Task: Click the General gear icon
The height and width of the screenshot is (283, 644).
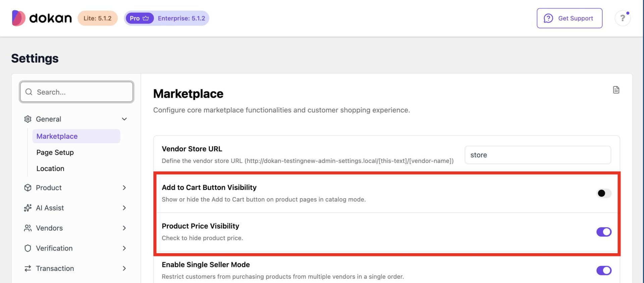Action: (x=28, y=119)
